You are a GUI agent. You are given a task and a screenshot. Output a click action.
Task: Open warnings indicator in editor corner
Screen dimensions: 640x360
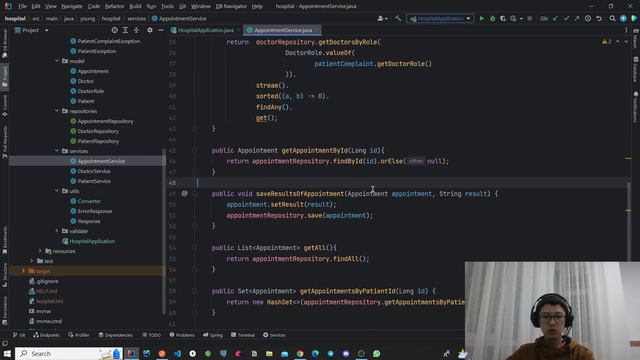click(x=607, y=42)
